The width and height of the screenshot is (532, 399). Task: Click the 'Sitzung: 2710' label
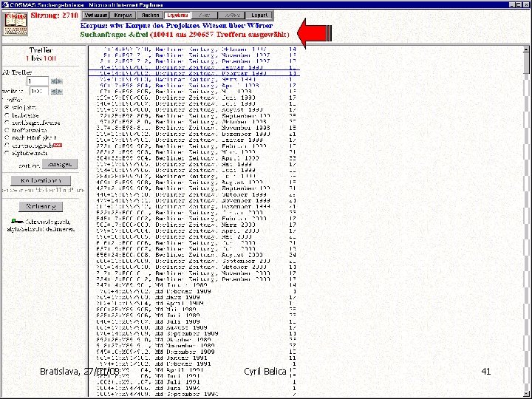point(54,16)
